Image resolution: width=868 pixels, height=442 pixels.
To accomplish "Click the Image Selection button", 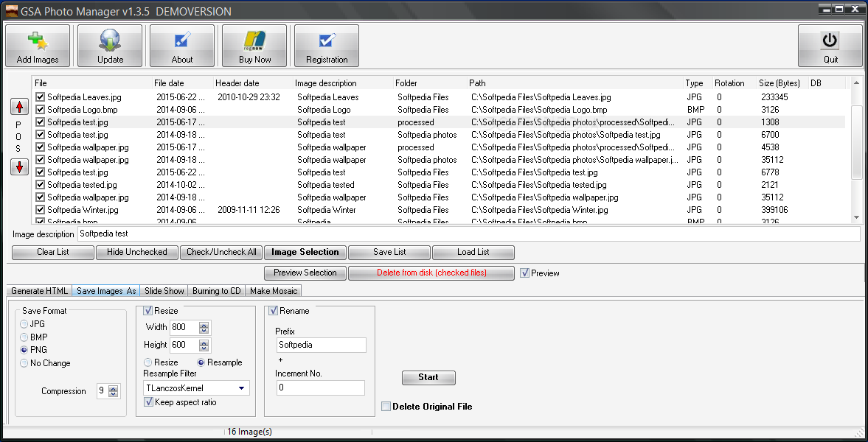I will tap(305, 252).
